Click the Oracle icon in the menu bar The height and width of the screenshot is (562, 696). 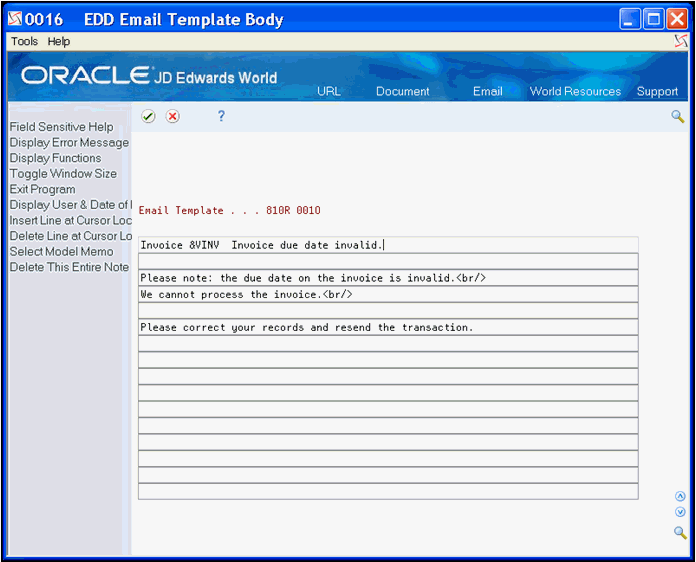click(x=680, y=41)
